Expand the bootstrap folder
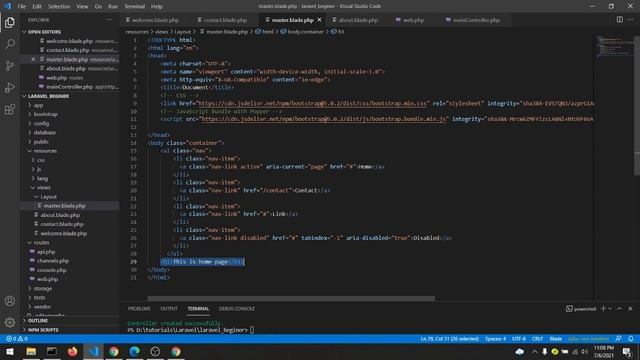The image size is (640, 360). (x=45, y=114)
